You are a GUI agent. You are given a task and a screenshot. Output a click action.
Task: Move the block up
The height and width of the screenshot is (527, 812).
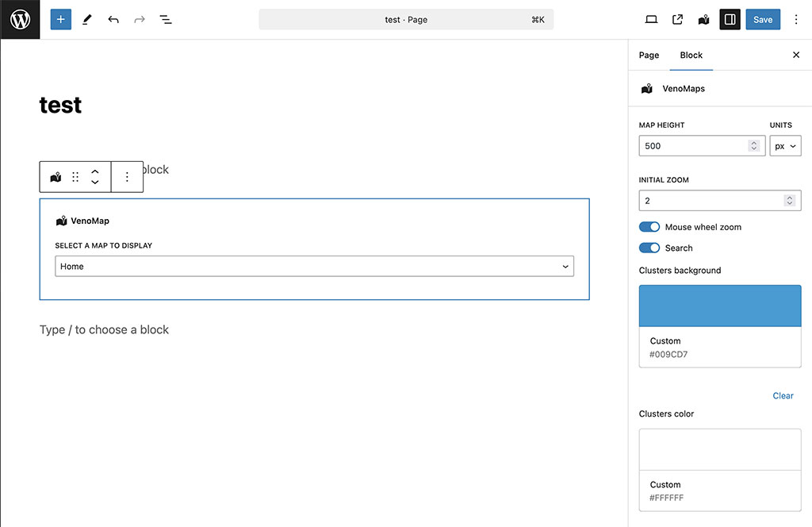coord(95,171)
